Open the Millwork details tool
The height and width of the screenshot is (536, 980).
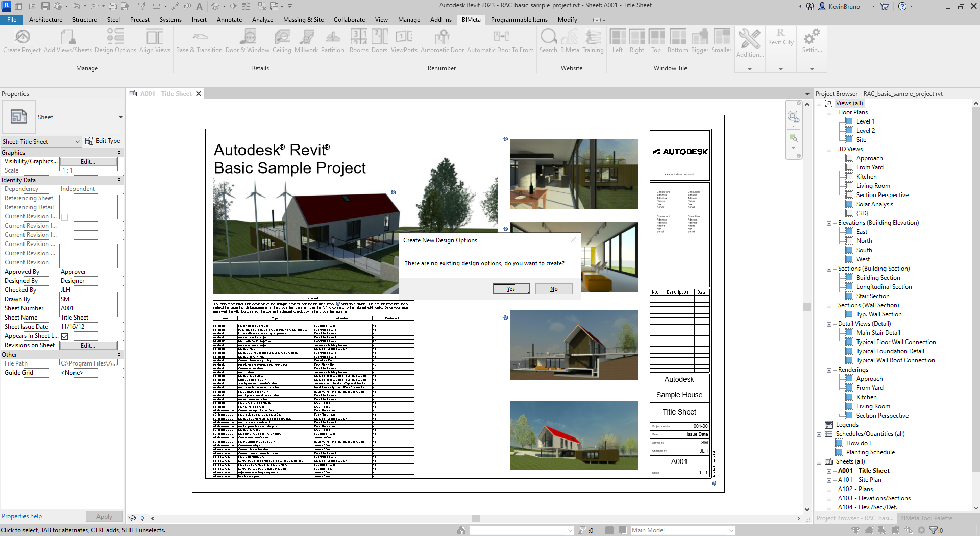click(306, 41)
